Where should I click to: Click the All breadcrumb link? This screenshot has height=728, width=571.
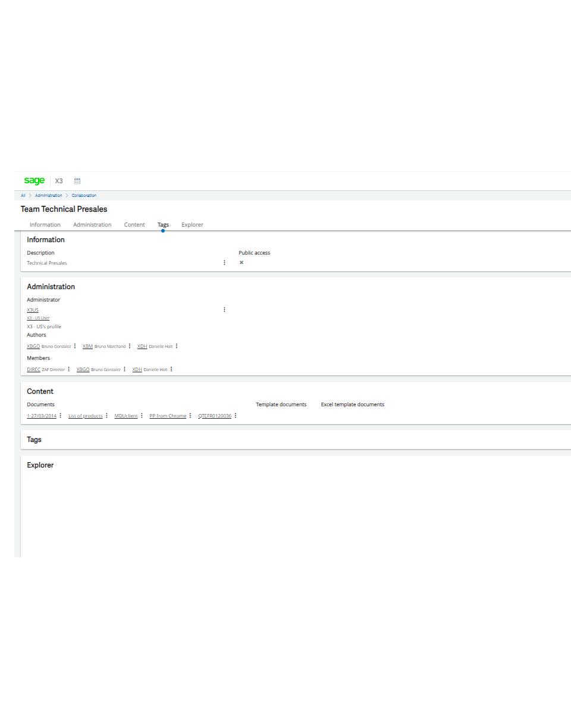[x=22, y=195]
